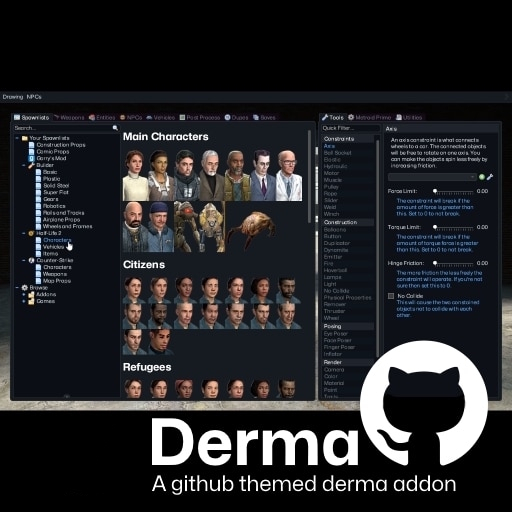Viewport: 512px width, 512px height.
Task: Open the Wheels and Frames spawnlist
Action: [68, 226]
